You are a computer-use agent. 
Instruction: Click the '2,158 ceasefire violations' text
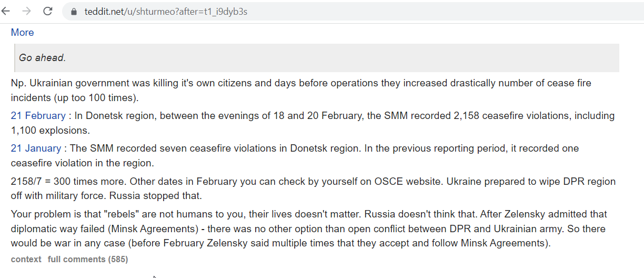point(513,116)
